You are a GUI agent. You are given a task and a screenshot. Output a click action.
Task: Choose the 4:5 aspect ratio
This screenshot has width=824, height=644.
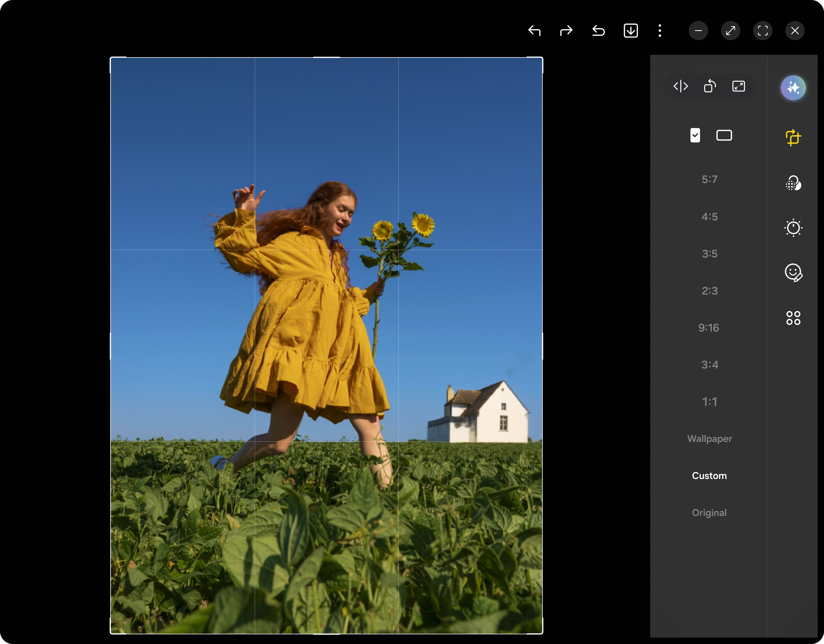click(709, 217)
